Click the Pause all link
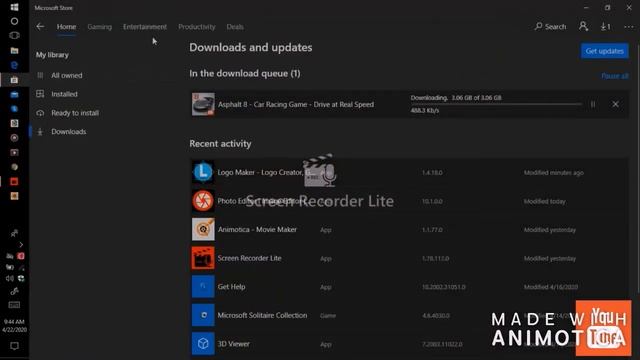Viewport: 640px width, 360px height. (615, 76)
